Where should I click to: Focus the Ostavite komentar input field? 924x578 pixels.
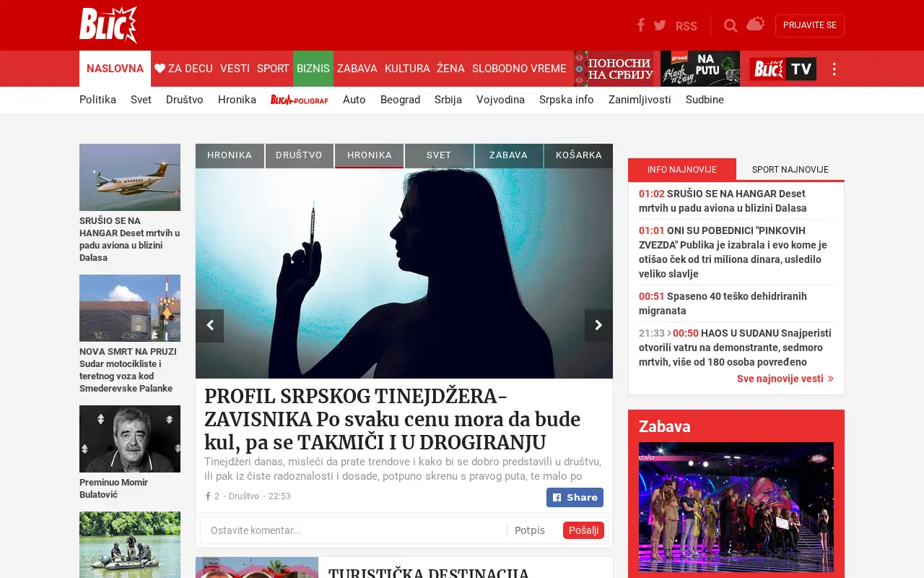354,530
